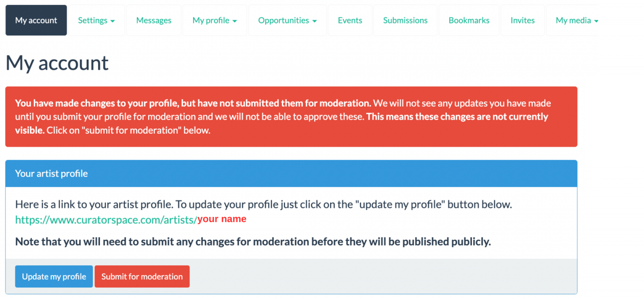Click the Your artist profile panel header
Screen dimensions: 644x299
click(x=291, y=173)
